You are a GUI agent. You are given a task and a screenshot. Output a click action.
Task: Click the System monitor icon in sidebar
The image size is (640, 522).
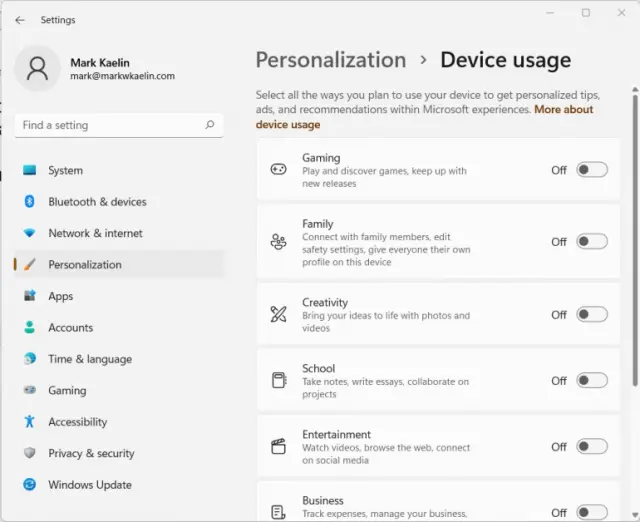29,171
